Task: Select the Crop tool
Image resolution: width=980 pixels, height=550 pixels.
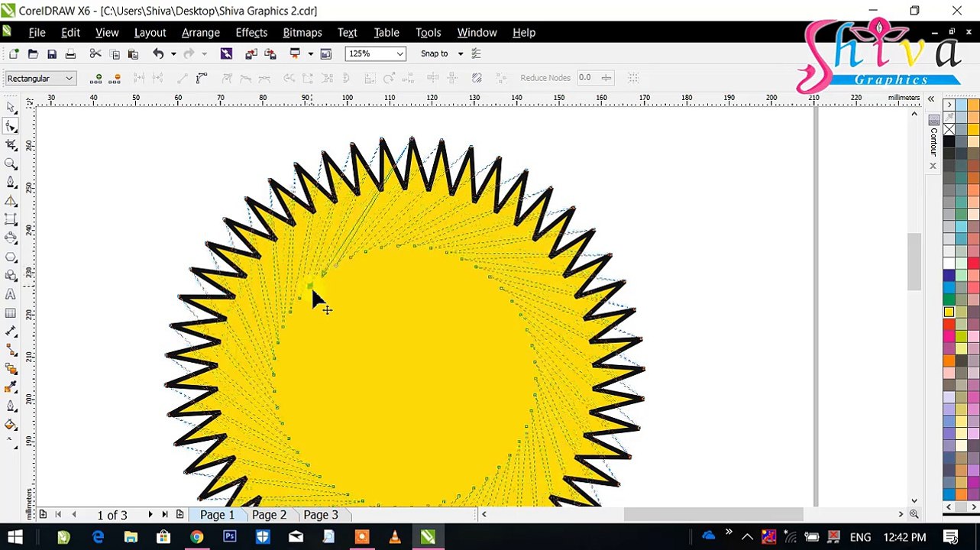Action: [11, 145]
